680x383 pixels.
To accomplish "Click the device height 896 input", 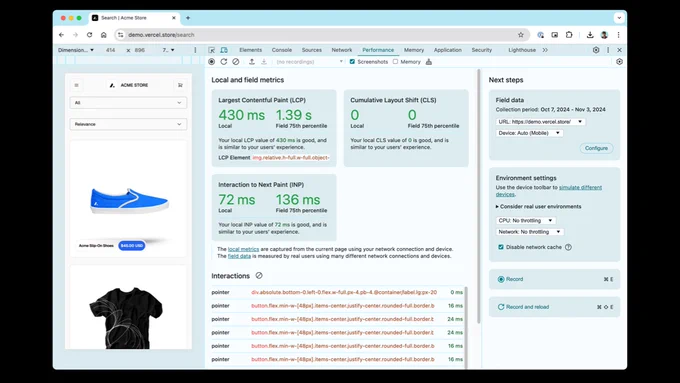I will (x=140, y=50).
